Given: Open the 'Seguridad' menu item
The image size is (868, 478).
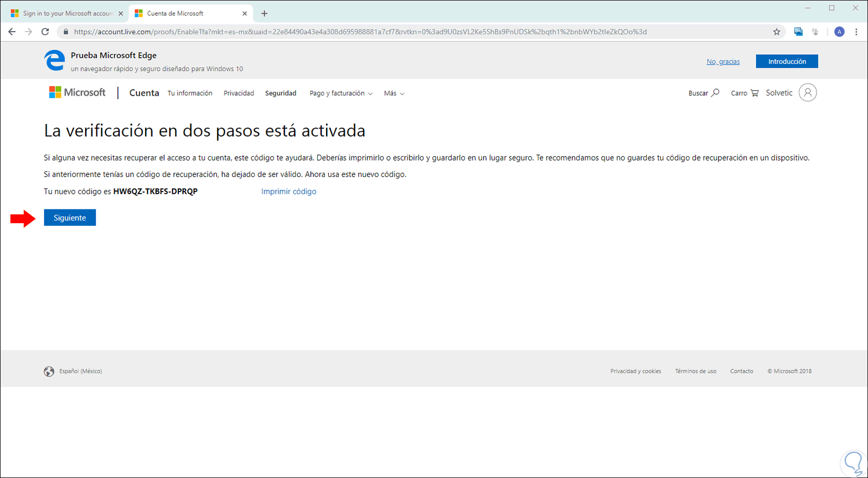Looking at the screenshot, I should point(280,93).
